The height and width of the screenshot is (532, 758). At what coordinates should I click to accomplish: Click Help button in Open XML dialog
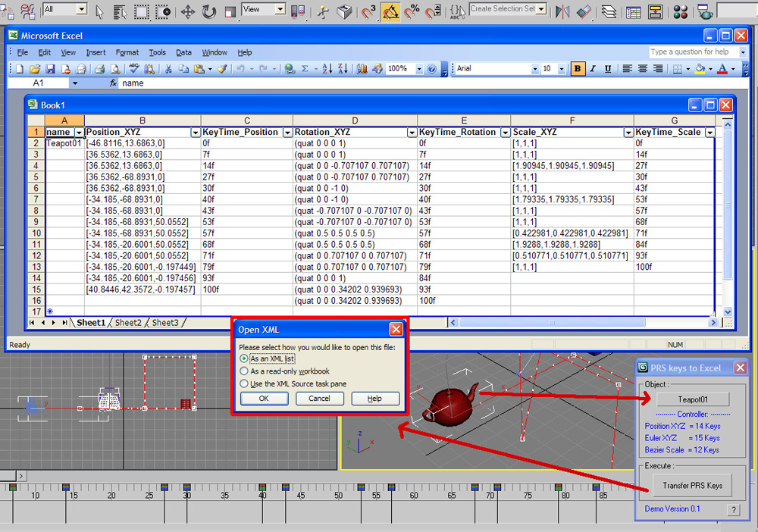[x=374, y=399]
